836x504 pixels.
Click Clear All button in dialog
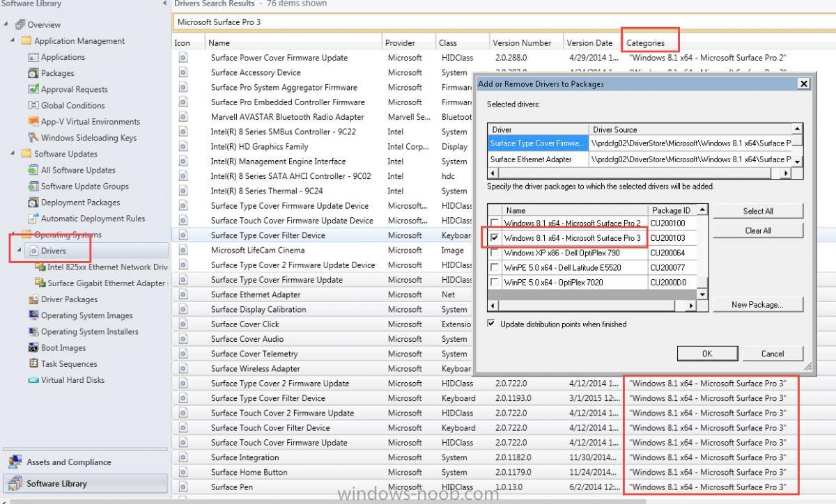(758, 230)
